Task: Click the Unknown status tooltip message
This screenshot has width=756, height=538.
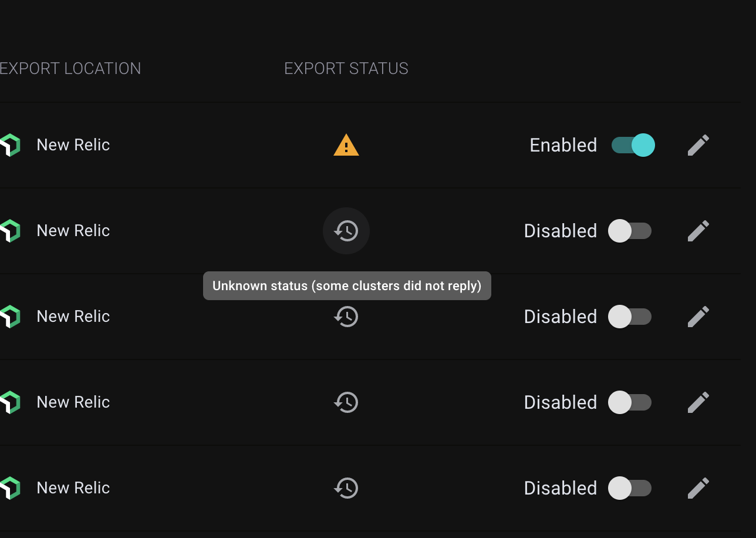Action: tap(347, 285)
